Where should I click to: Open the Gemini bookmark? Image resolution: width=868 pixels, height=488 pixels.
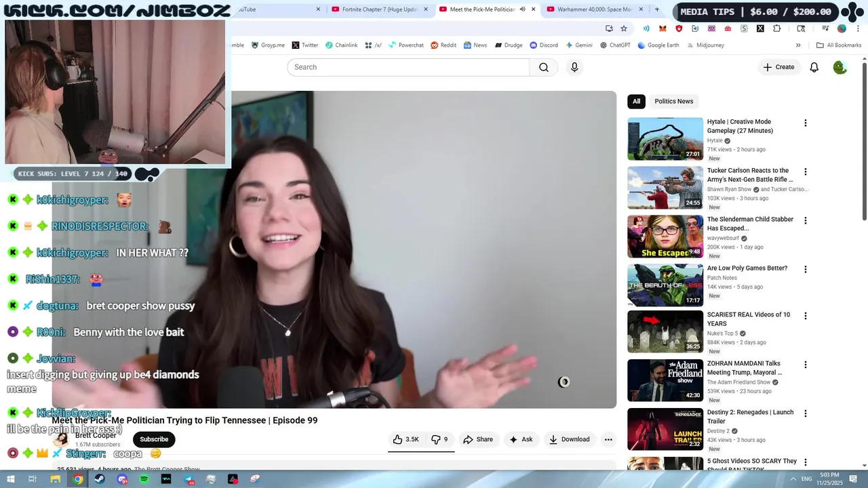578,45
